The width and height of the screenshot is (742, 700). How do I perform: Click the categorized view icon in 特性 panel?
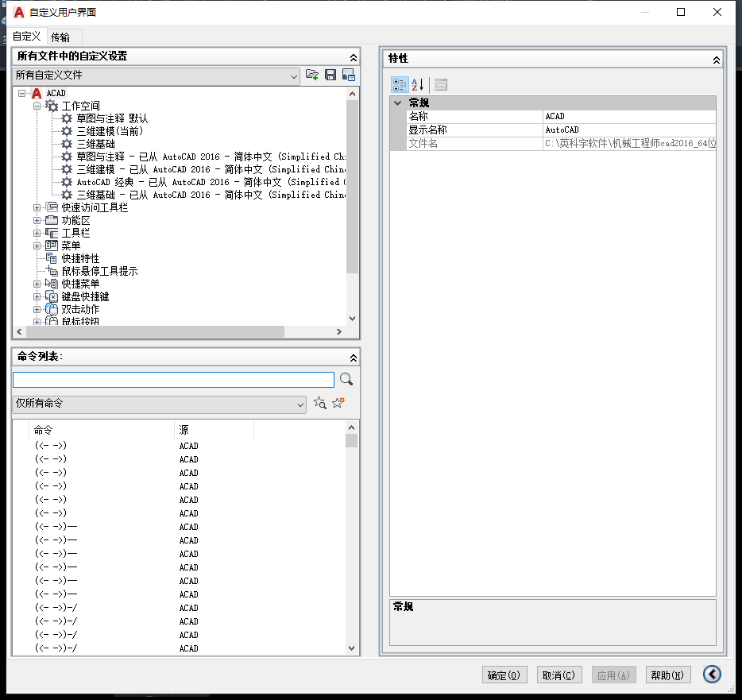click(x=400, y=85)
